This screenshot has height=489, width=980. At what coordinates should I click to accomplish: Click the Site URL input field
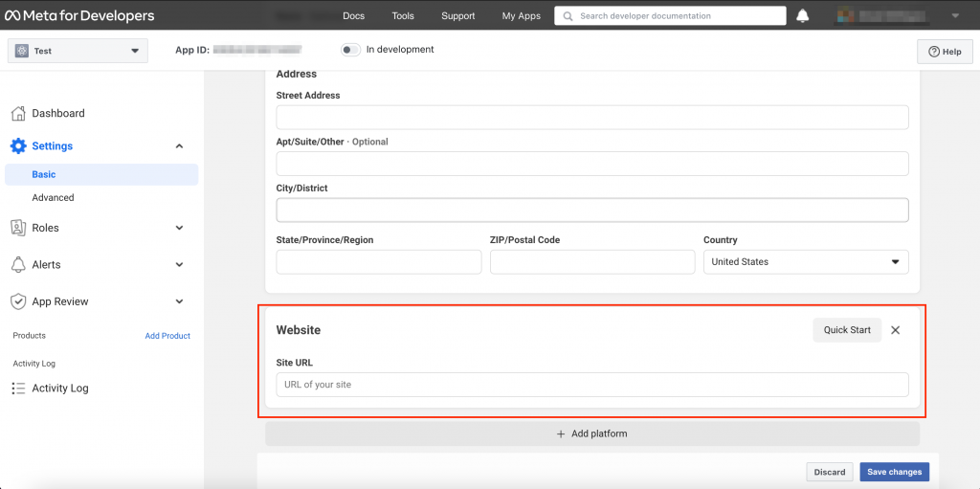[x=591, y=385]
